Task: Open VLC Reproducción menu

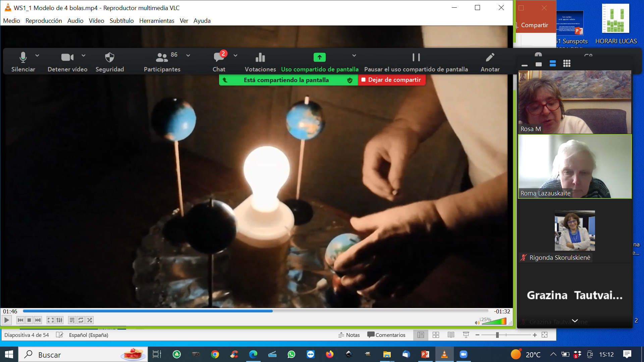Action: (44, 20)
